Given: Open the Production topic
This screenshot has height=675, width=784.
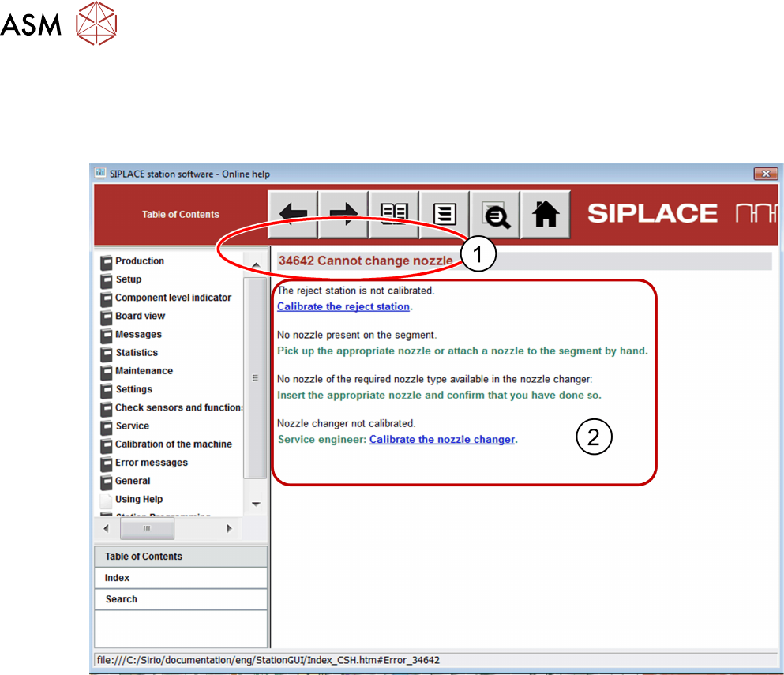Looking at the screenshot, I should (140, 261).
